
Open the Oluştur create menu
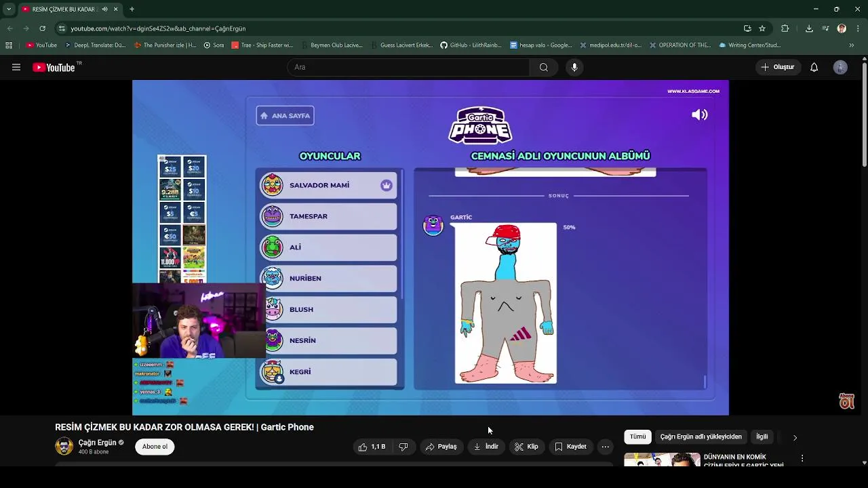click(777, 67)
